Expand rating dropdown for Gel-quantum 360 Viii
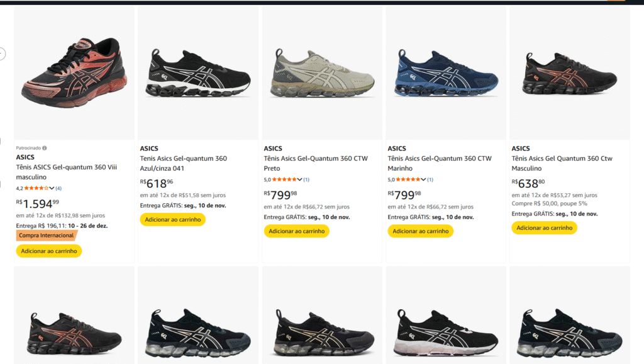The width and height of the screenshot is (644, 364). [52, 188]
